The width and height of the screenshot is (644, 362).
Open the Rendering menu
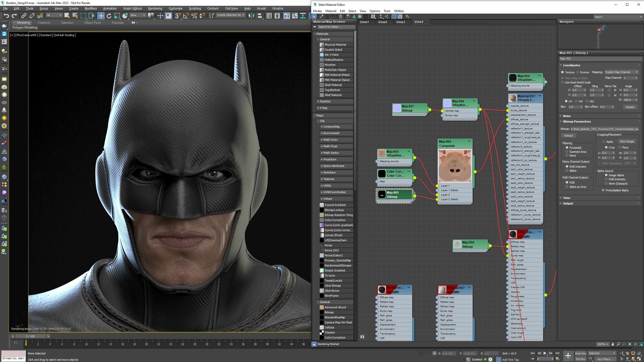tap(155, 8)
